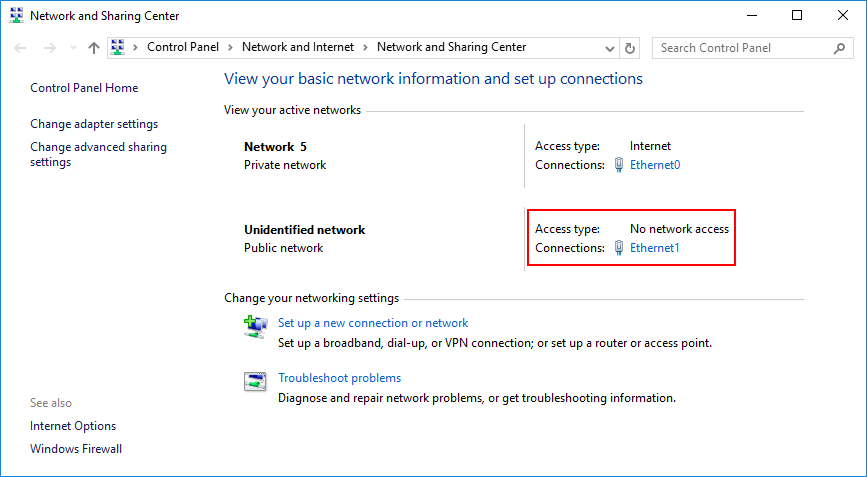This screenshot has width=867, height=477.
Task: Open the Ethernet1 connection status link
Action: [x=654, y=247]
